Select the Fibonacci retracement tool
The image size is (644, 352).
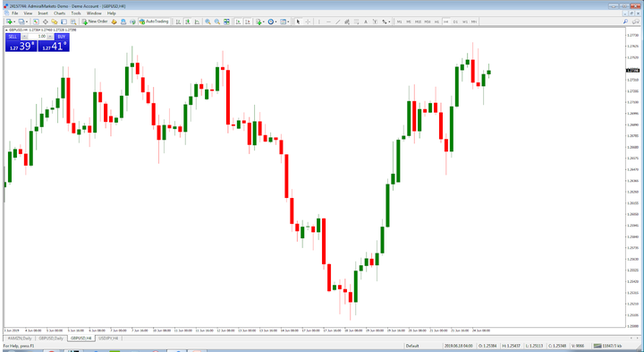(357, 21)
